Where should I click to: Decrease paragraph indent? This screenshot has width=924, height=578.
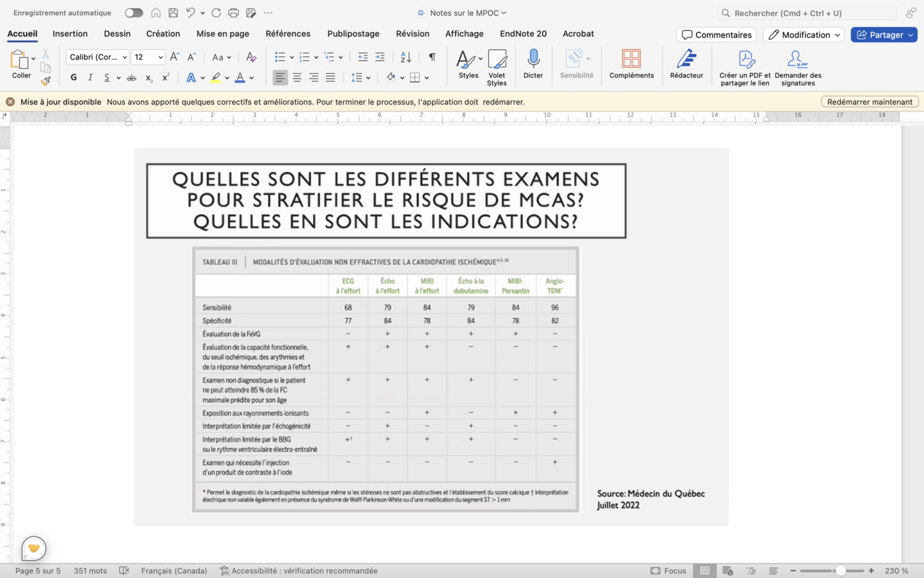pyautogui.click(x=363, y=58)
